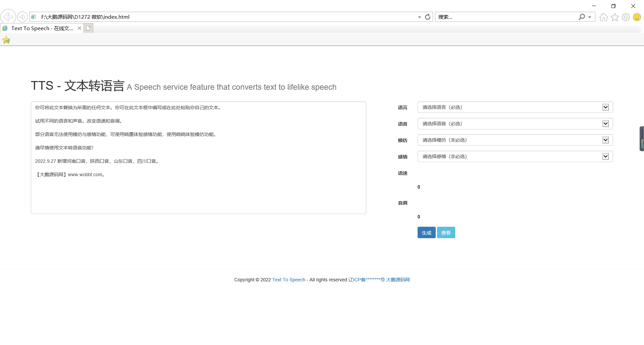The height and width of the screenshot is (345, 644).
Task: Click the search magnifier icon
Action: tap(582, 17)
